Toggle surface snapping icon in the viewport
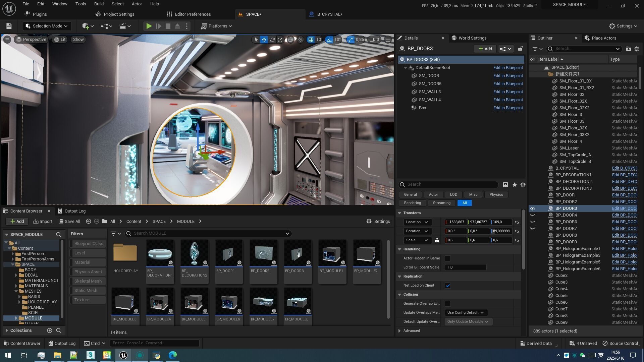The image size is (644, 362). click(300, 40)
